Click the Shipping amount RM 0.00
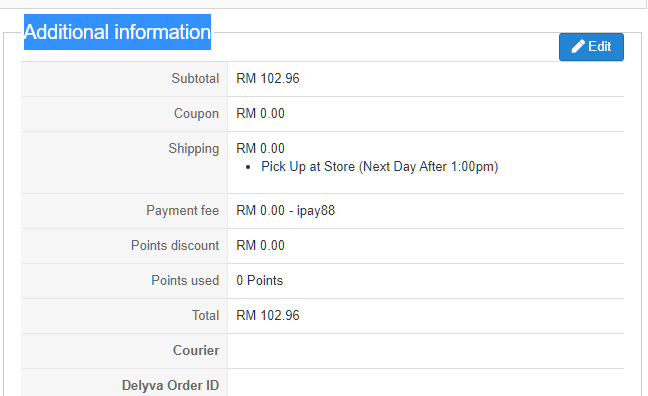648x396 pixels. [x=260, y=148]
